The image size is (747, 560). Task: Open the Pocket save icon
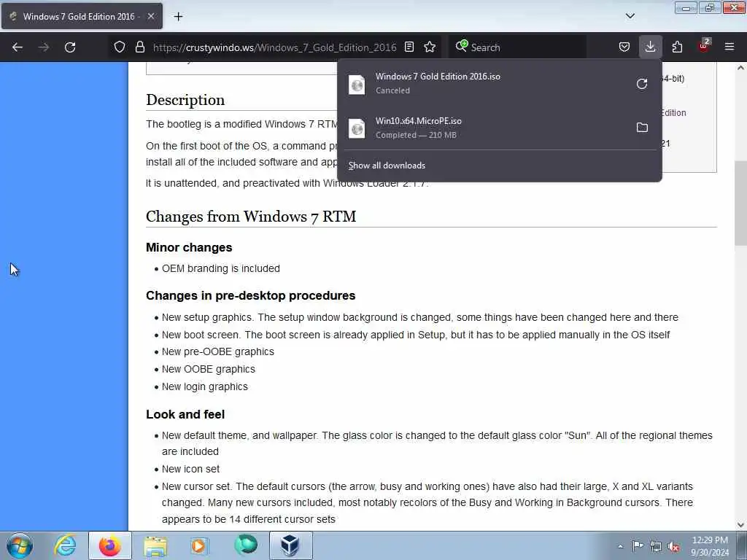click(x=624, y=47)
